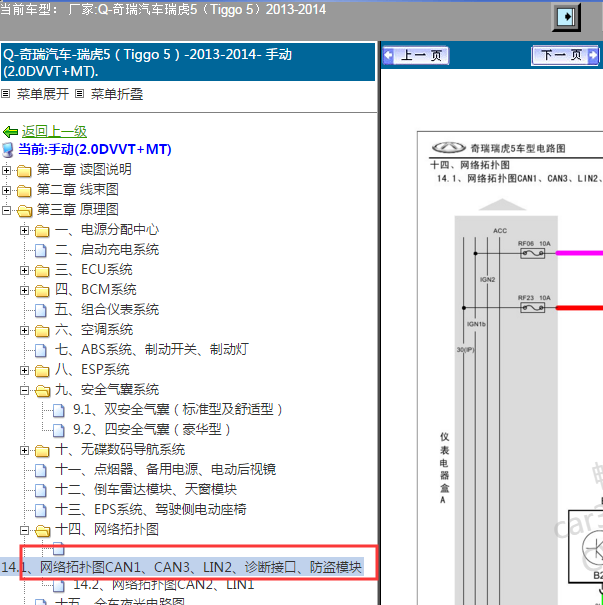
Task: Click open folder icon of 九、安全气囊系统
Action: coord(43,391)
